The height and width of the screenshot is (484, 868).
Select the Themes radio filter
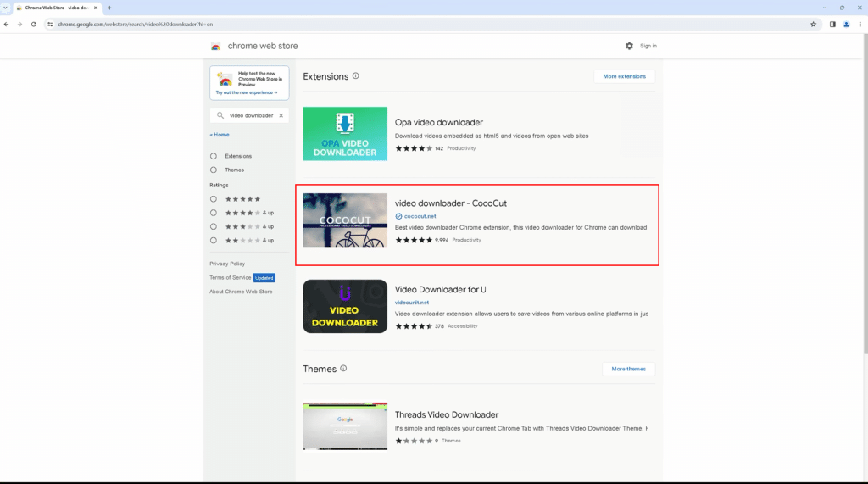(x=214, y=170)
